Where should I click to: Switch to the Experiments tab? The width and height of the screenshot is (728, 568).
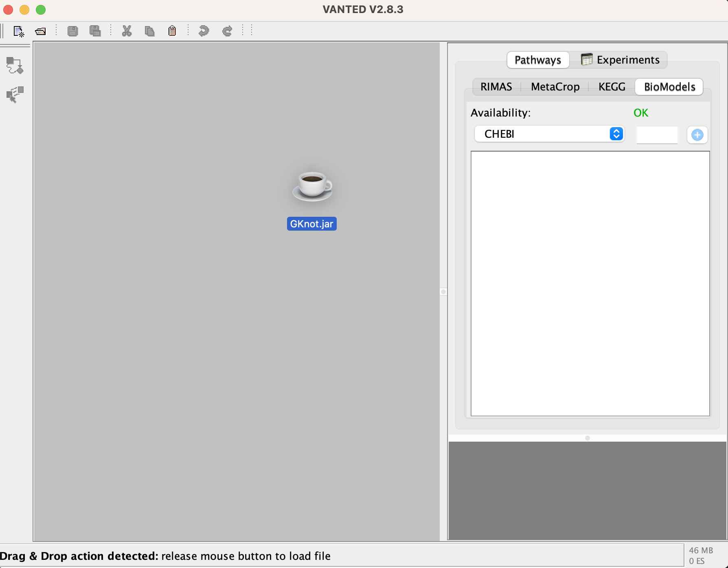pyautogui.click(x=620, y=60)
